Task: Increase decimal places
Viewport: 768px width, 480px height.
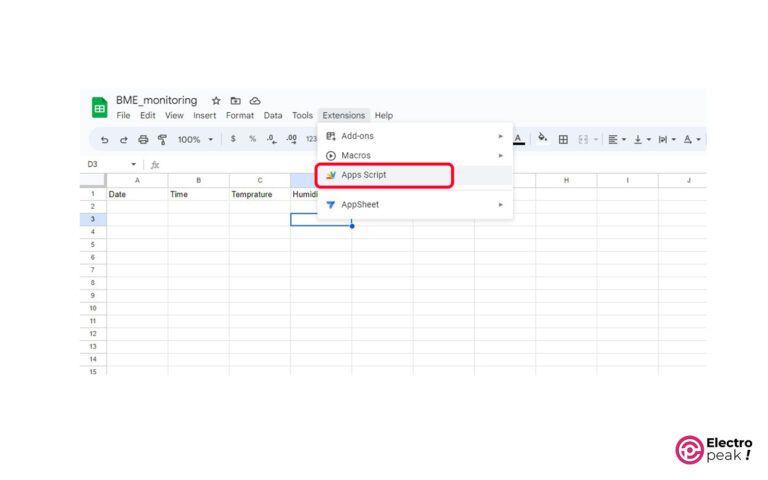Action: (x=291, y=139)
